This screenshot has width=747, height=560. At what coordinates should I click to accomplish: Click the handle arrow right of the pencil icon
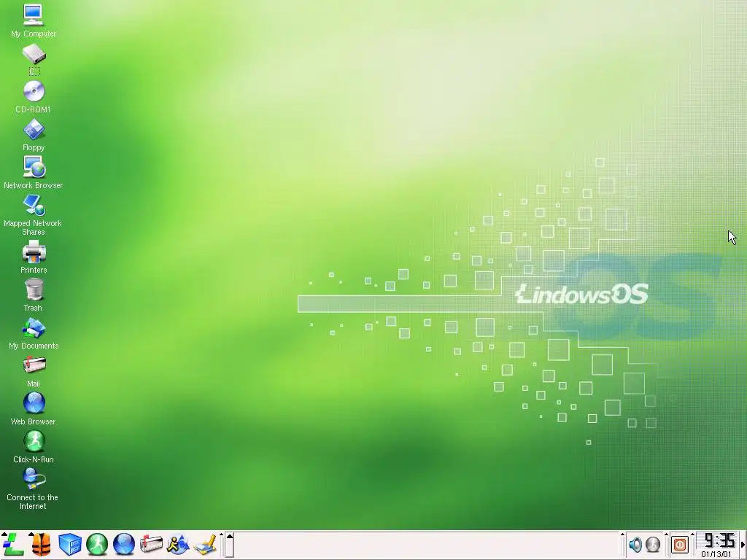tap(222, 545)
